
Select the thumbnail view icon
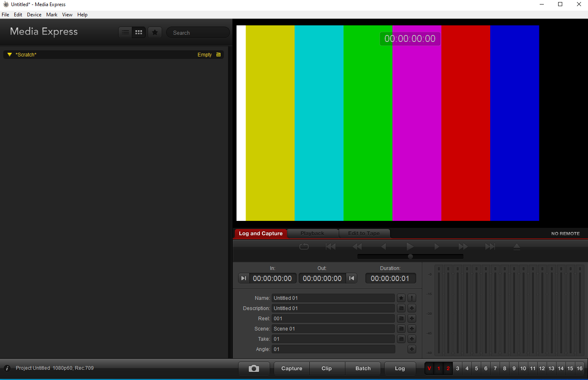138,32
